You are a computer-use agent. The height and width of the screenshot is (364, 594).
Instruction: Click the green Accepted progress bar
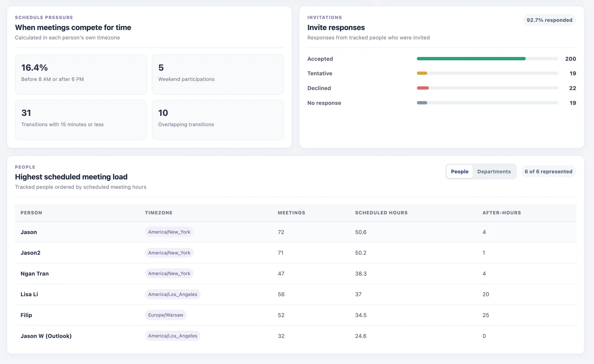[487, 59]
